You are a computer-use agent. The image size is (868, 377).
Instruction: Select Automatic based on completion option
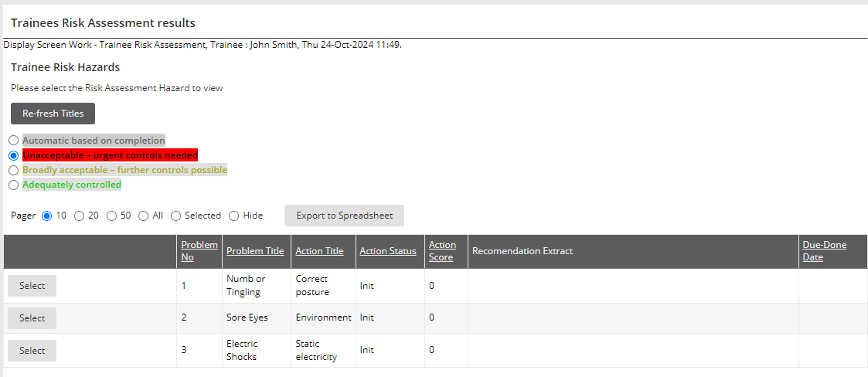(14, 141)
